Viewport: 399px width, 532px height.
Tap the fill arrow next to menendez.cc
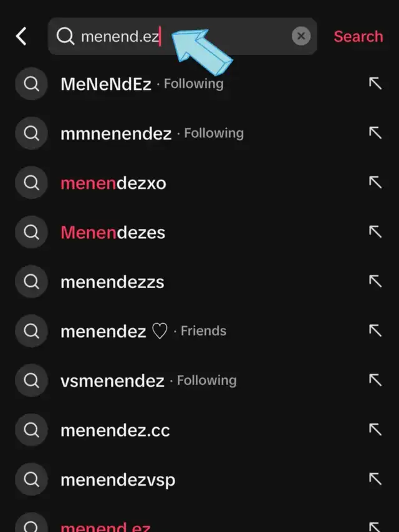point(375,430)
